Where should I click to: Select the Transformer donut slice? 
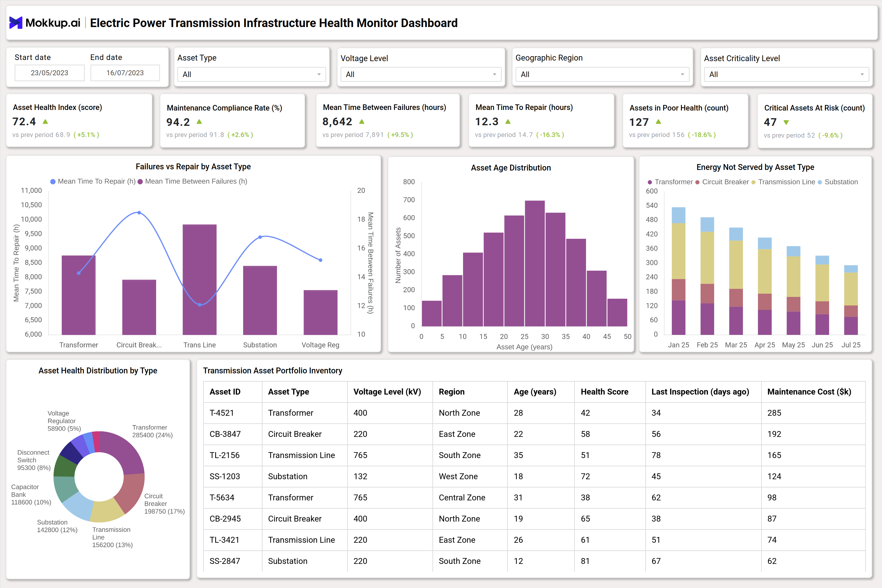point(124,452)
